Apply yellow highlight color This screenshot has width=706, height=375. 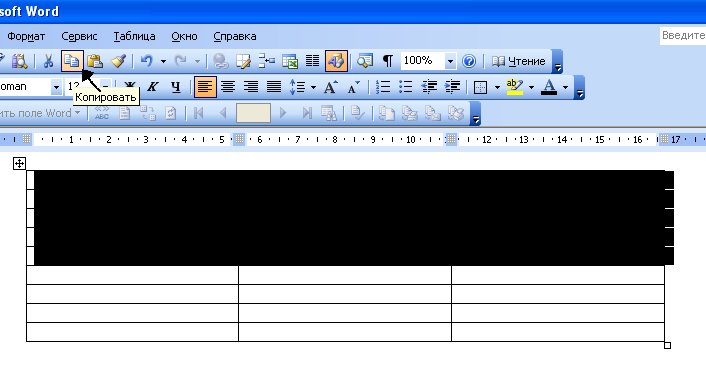coord(515,87)
